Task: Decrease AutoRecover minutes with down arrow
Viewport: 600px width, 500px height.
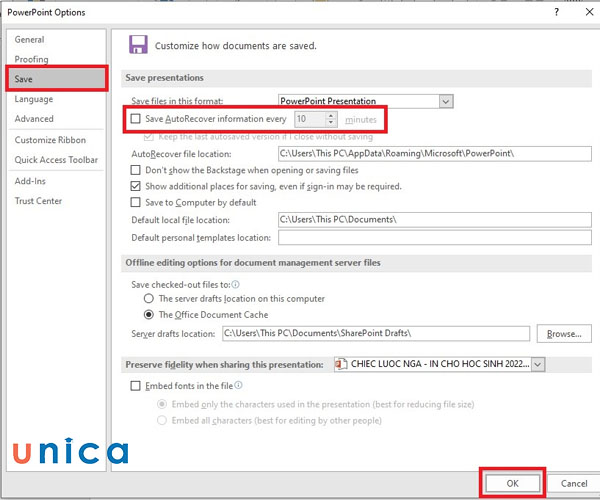Action: coord(331,123)
